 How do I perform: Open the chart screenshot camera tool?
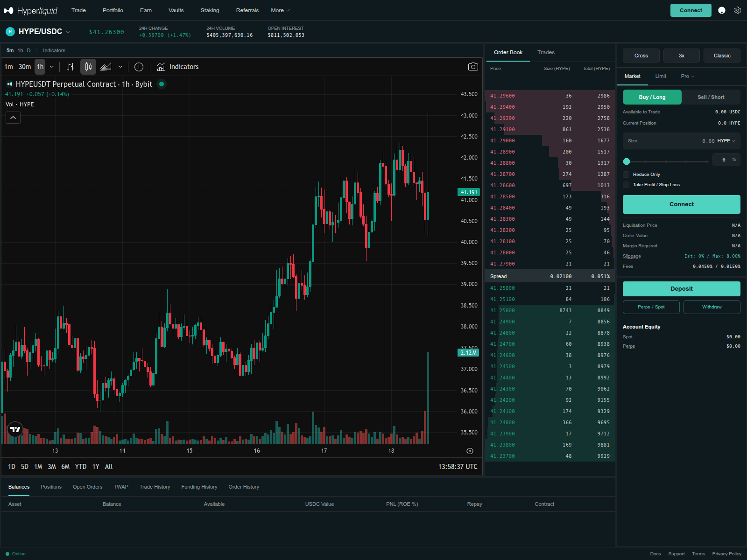coord(473,67)
